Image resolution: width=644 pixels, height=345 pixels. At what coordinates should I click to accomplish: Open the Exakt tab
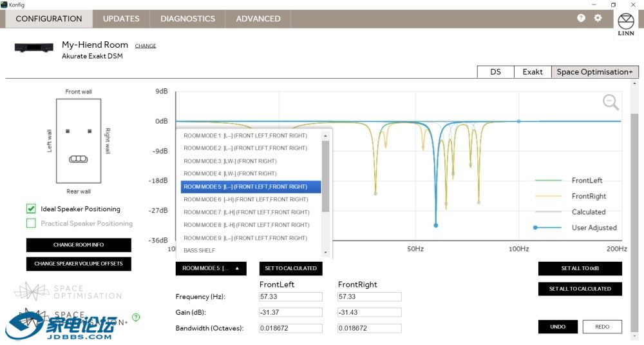[x=532, y=72]
